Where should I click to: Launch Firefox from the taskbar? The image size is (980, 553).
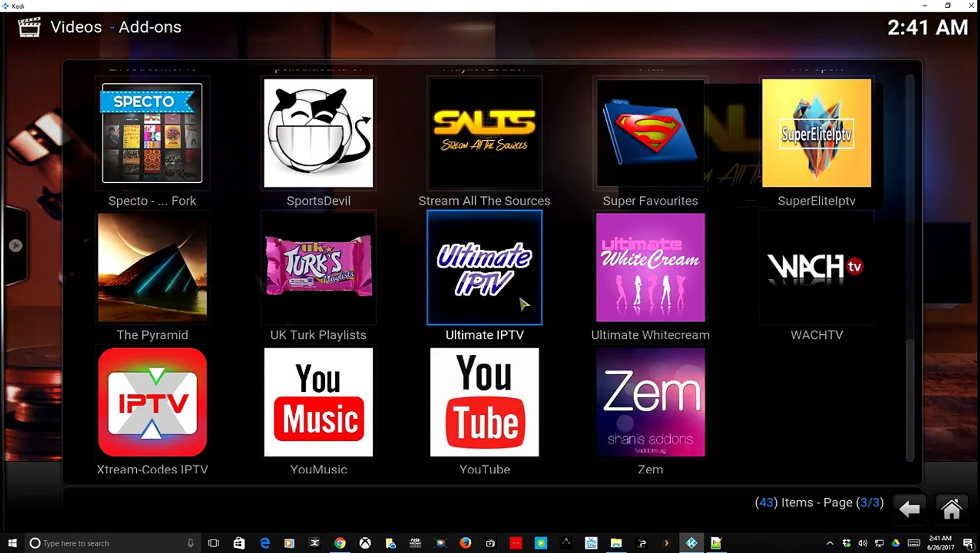465,543
